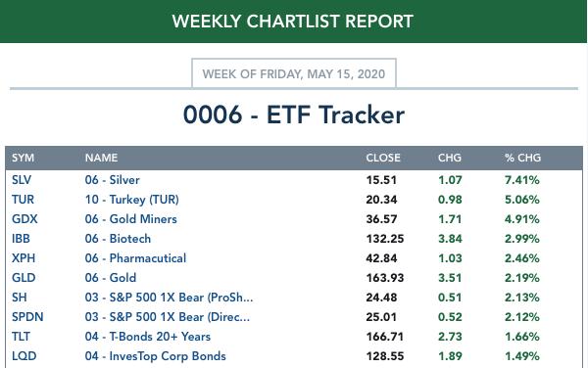Open the SPDN ticker symbol
This screenshot has width=588, height=368.
[x=27, y=317]
